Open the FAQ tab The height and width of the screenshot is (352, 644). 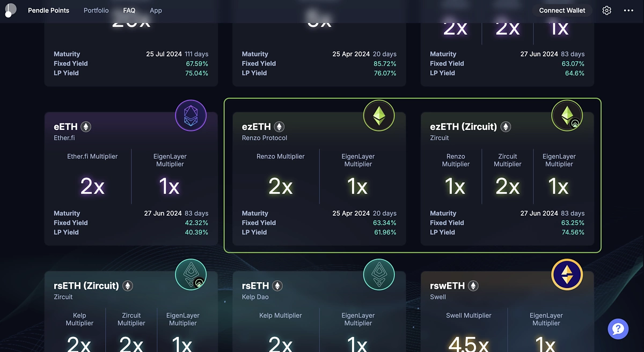pyautogui.click(x=129, y=10)
